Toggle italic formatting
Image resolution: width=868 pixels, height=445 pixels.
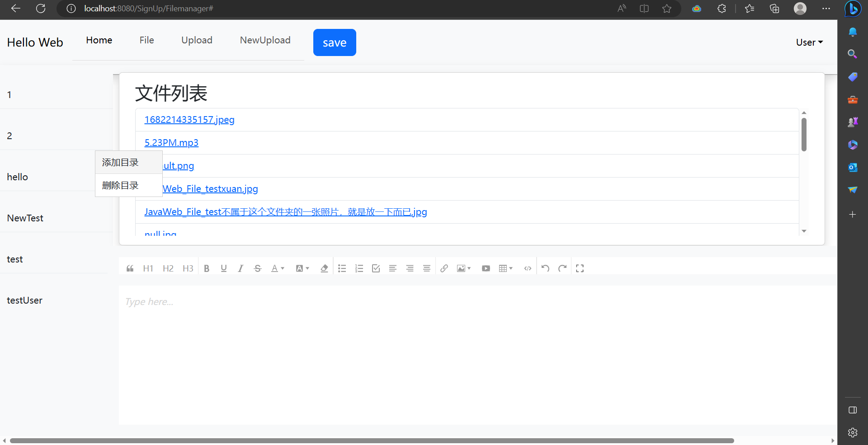click(x=241, y=268)
